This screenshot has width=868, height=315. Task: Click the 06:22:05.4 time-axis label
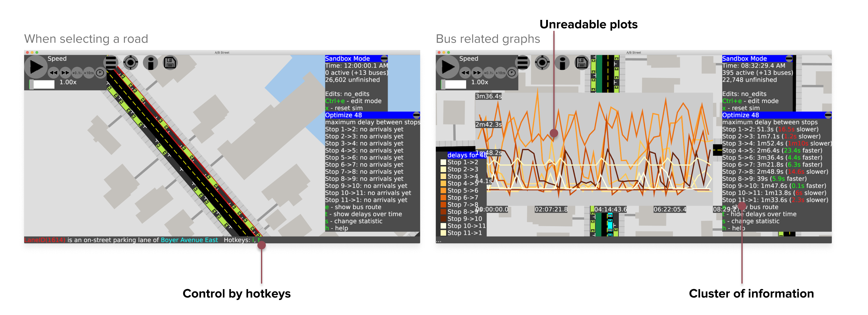(670, 209)
